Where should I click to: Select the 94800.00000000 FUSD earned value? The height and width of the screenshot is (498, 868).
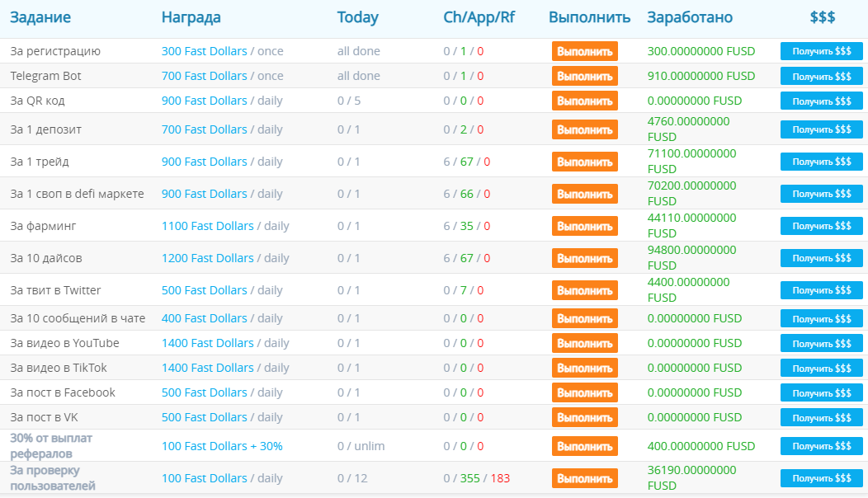click(692, 257)
